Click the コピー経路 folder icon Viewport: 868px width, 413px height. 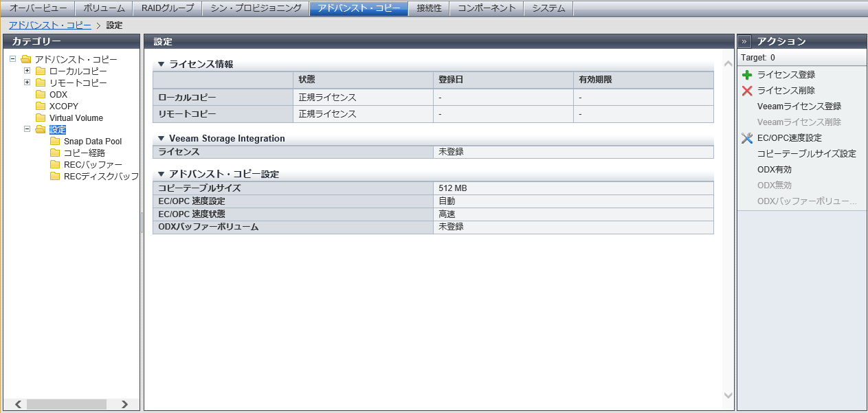tap(55, 153)
